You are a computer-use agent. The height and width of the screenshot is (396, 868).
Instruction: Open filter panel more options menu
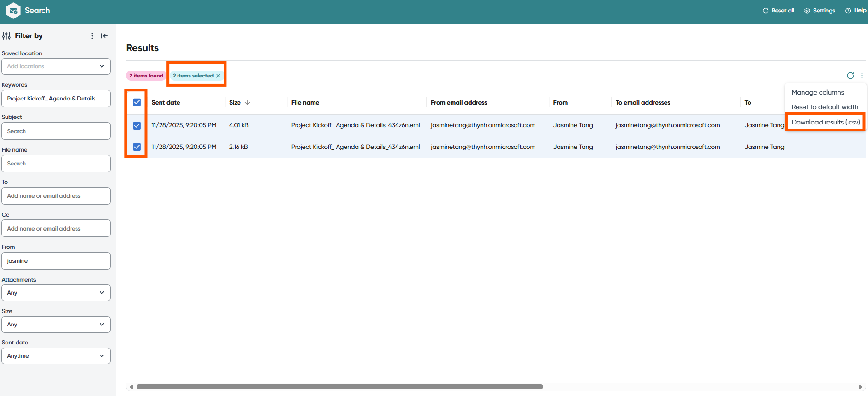pos(92,36)
